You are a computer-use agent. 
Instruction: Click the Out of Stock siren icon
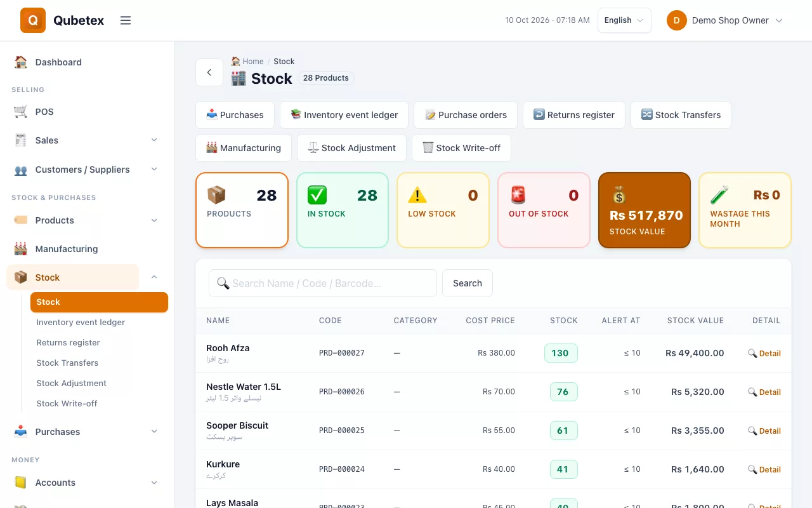tap(518, 195)
